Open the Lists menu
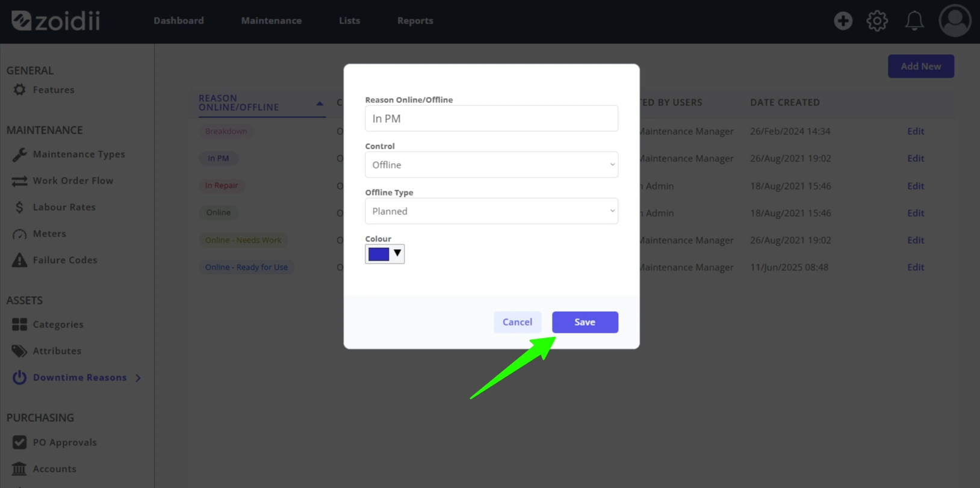Screen dimensions: 980x488 click(349, 20)
